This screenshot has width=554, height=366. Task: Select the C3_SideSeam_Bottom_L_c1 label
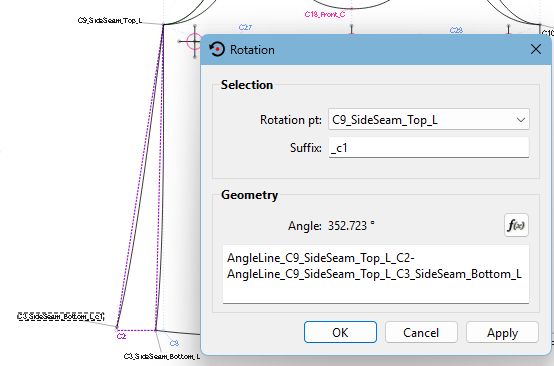coord(61,316)
